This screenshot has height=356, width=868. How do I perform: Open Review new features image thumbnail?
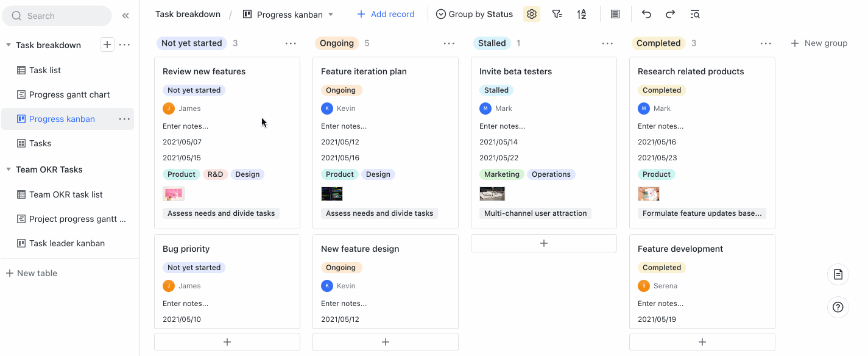[174, 194]
